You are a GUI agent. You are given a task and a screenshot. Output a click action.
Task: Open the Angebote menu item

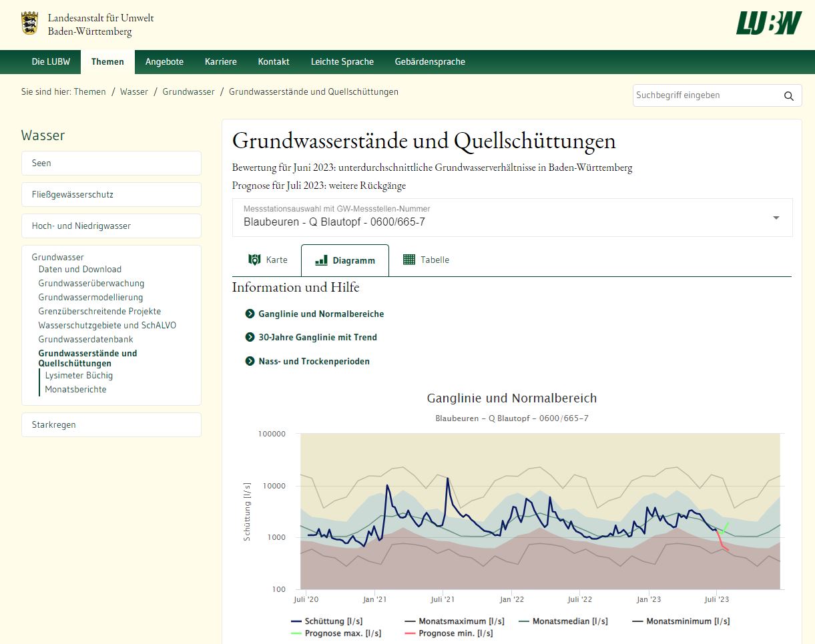tap(164, 61)
